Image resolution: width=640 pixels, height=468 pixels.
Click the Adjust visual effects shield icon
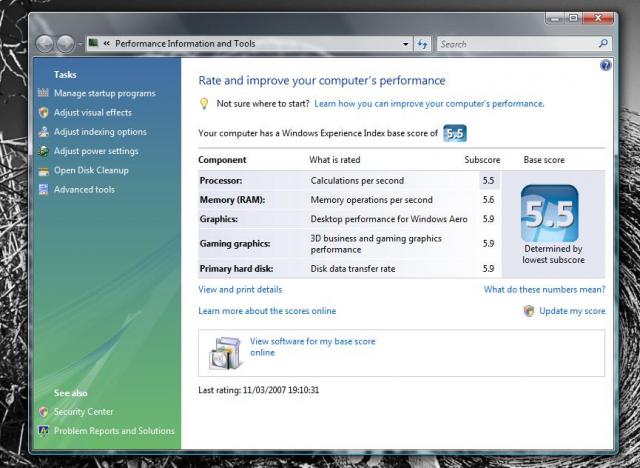coord(43,112)
